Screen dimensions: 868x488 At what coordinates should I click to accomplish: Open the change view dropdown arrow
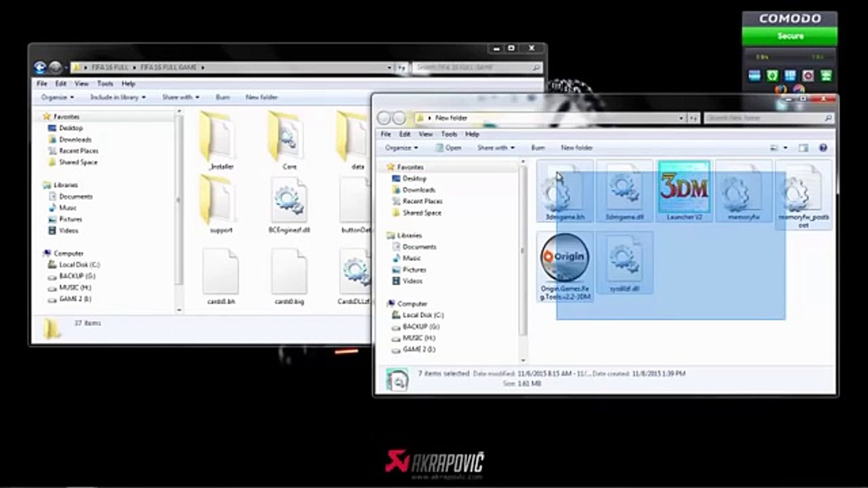pyautogui.click(x=785, y=148)
